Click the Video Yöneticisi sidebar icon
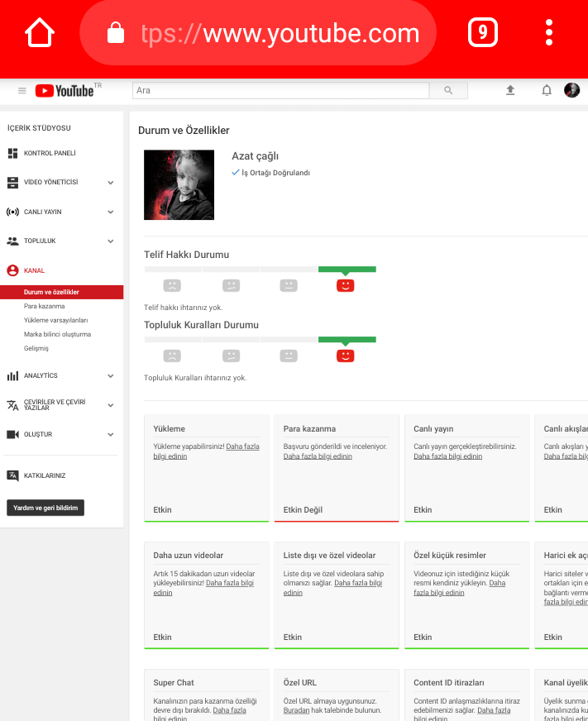Screen dimensions: 588x721 point(13,183)
